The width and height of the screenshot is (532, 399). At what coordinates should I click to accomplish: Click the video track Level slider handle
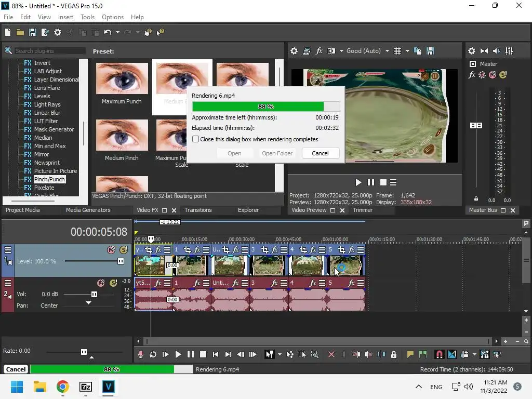121,261
